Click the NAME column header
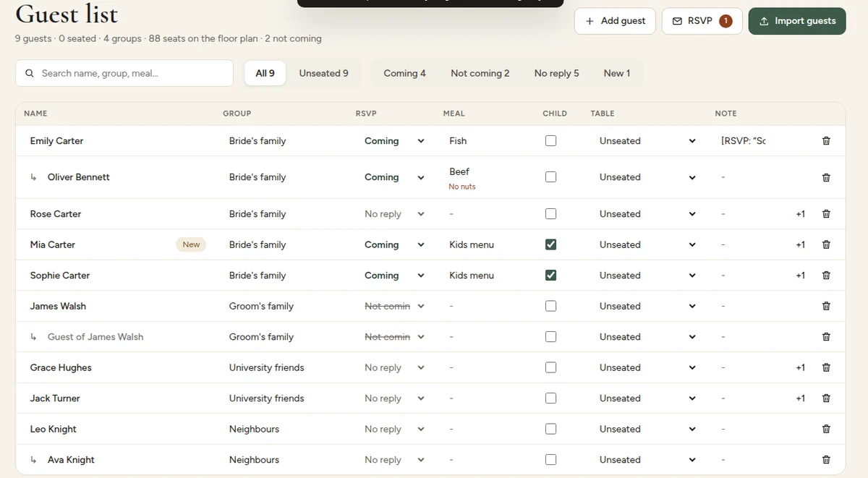The width and height of the screenshot is (868, 478). click(x=35, y=114)
